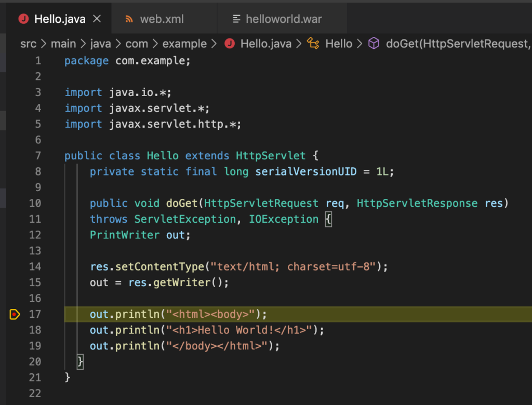Click line number 10 in the editor gutter
Image resolution: width=532 pixels, height=405 pixels.
click(x=34, y=203)
